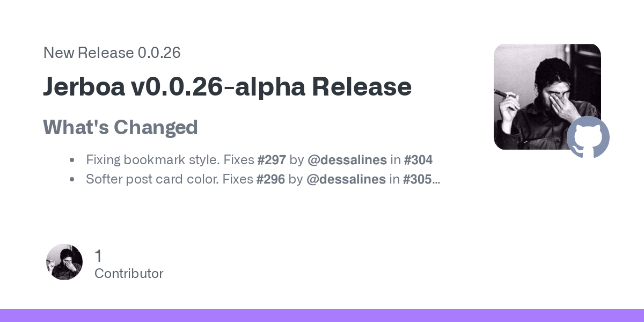The height and width of the screenshot is (322, 644).
Task: Open issue #297 reference
Action: pos(272,159)
